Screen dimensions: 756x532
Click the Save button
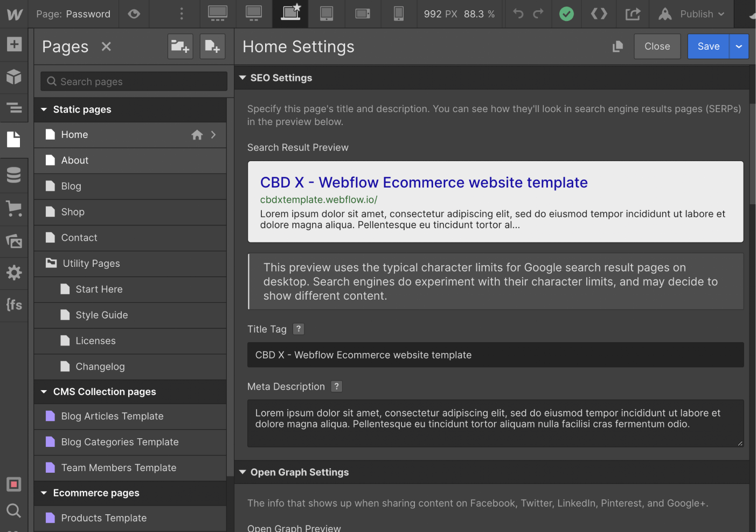pos(708,46)
